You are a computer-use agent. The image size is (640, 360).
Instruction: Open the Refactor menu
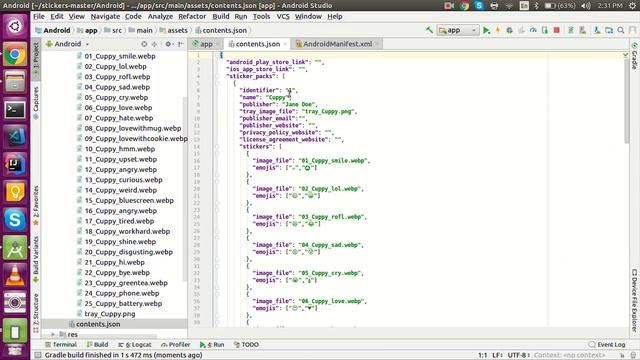192,16
